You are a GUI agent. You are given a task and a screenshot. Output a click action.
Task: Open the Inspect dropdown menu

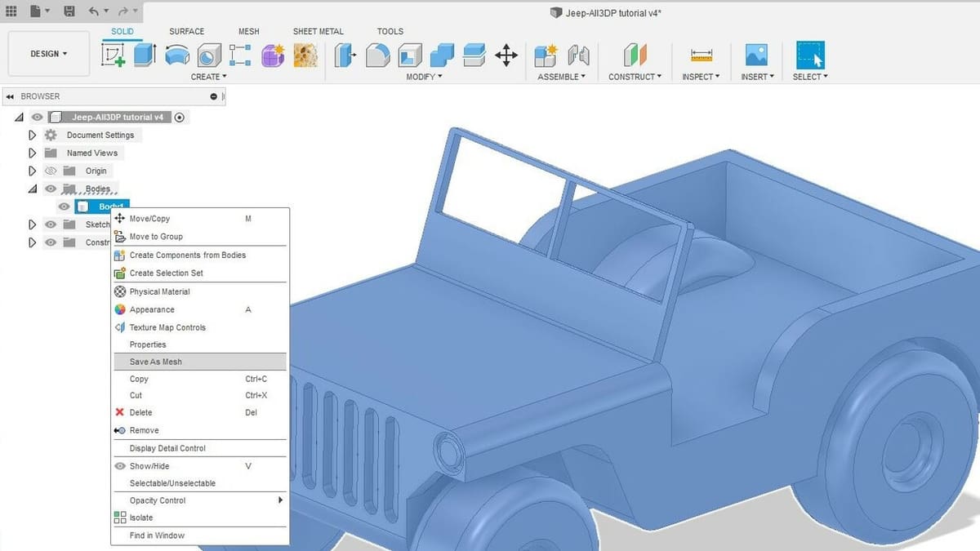pos(701,77)
